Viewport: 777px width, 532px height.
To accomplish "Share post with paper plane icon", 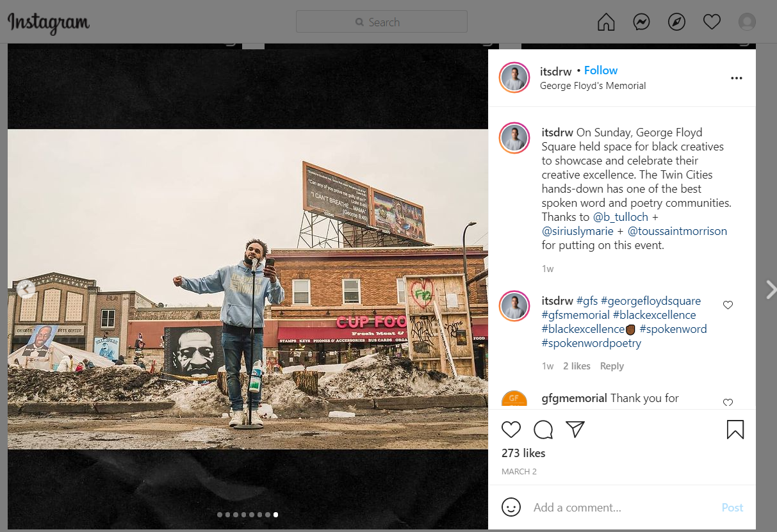I will 575,430.
